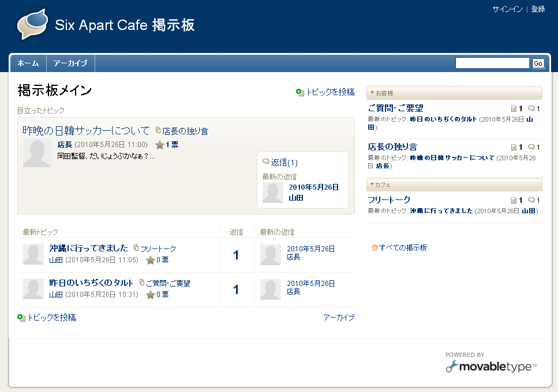Open topic 沖縄に行ってきました in latest list
Viewport: 558px width, 392px height.
[x=89, y=248]
